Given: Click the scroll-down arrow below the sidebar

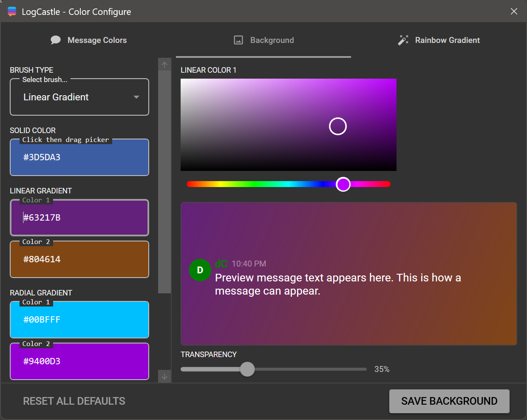Looking at the screenshot, I should [x=164, y=377].
